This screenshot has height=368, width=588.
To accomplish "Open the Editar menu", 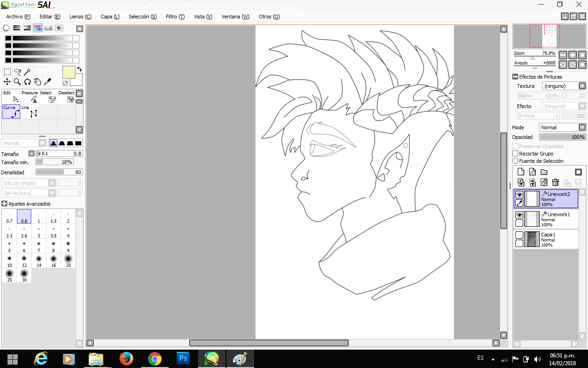I will [x=50, y=17].
